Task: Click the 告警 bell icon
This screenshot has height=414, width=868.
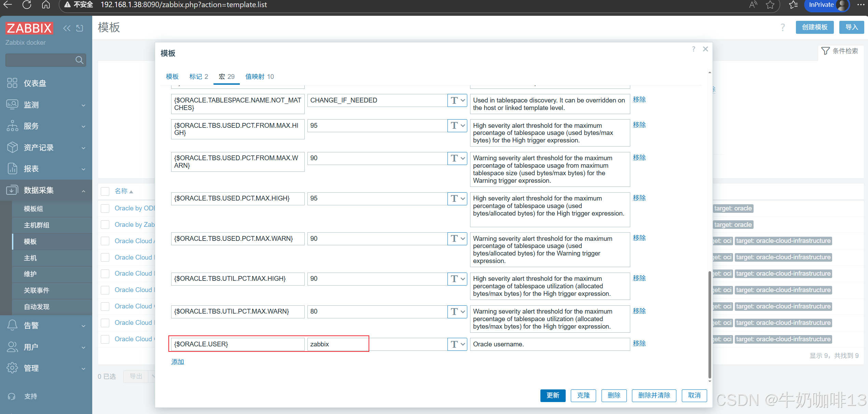Action: [12, 325]
